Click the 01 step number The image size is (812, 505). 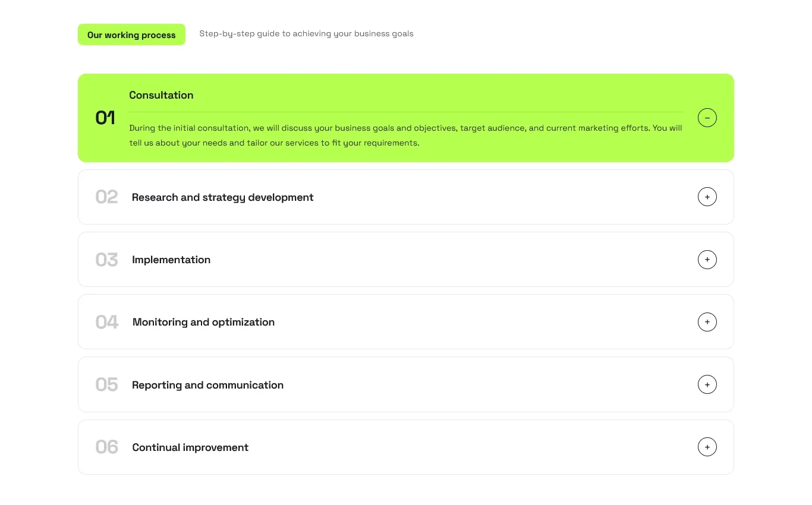pyautogui.click(x=105, y=118)
